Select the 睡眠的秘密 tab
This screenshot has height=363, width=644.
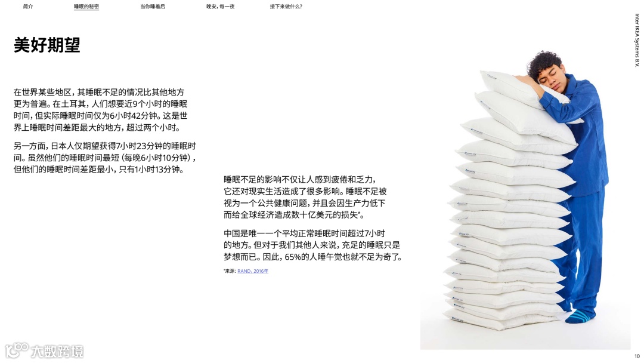(86, 7)
